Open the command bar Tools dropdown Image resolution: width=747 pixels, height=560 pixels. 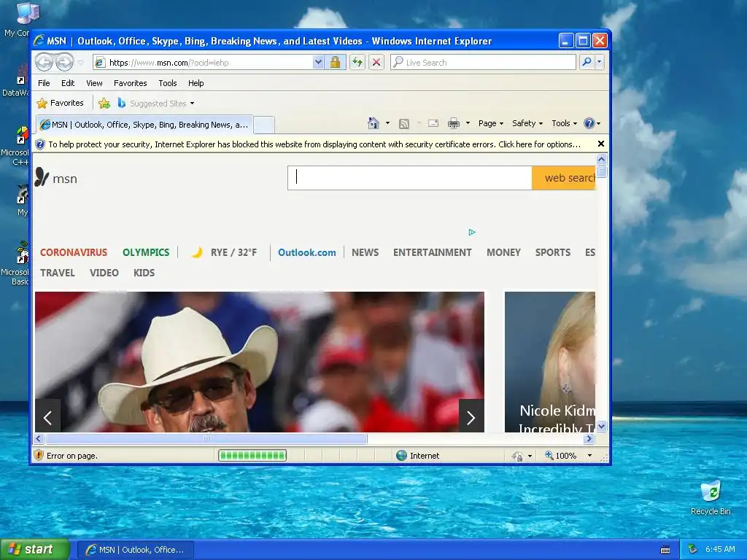point(564,123)
